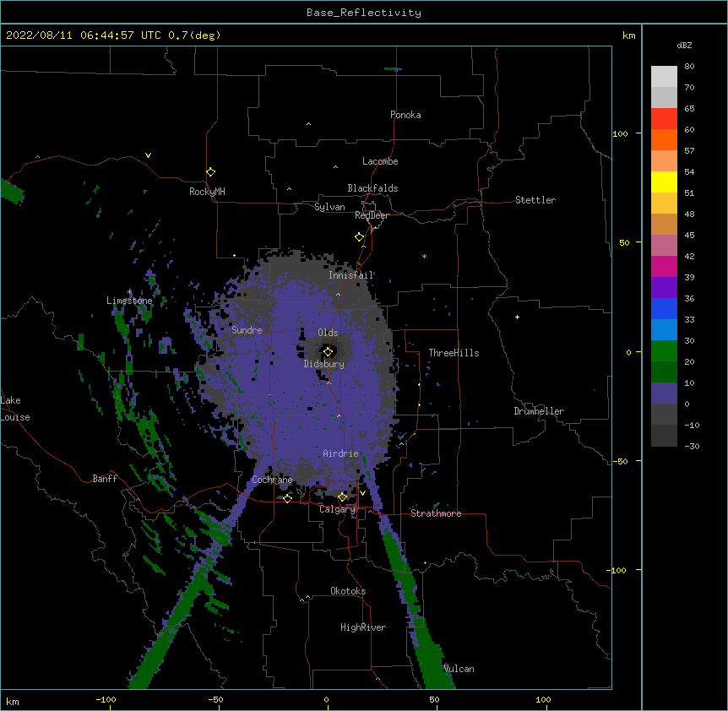
Task: Choose the lightest gray 80-70 dBZ legend swatch
Action: (664, 77)
